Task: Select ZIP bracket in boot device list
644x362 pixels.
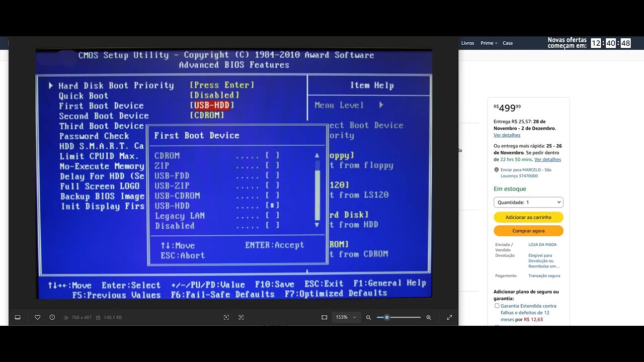Action: tap(272, 165)
